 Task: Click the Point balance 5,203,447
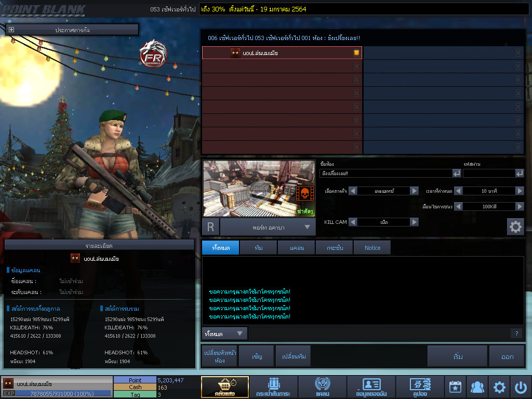[x=170, y=380]
